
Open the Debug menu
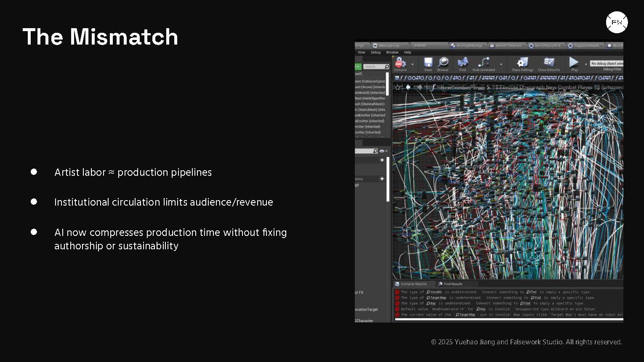(375, 53)
